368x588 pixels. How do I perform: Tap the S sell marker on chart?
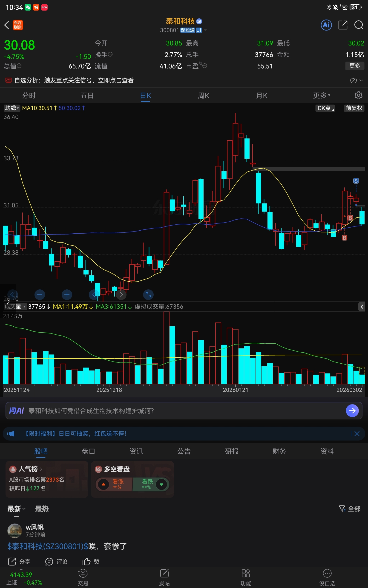tap(356, 181)
